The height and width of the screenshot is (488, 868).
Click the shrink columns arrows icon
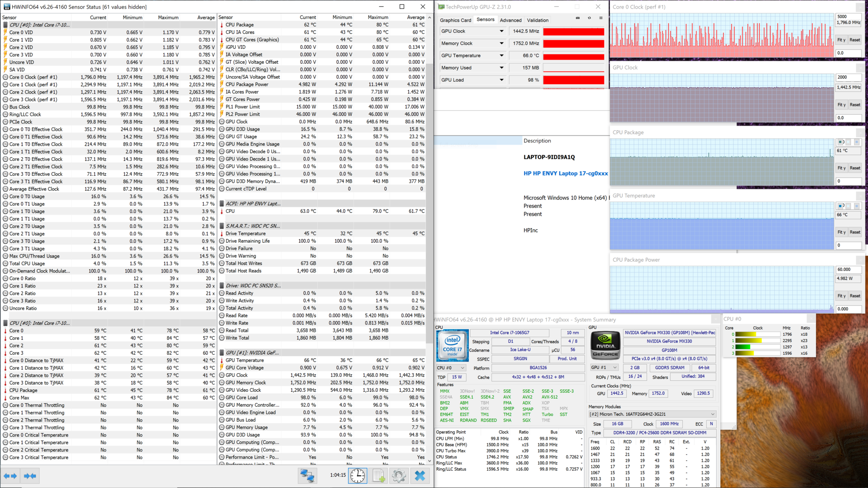tap(30, 476)
